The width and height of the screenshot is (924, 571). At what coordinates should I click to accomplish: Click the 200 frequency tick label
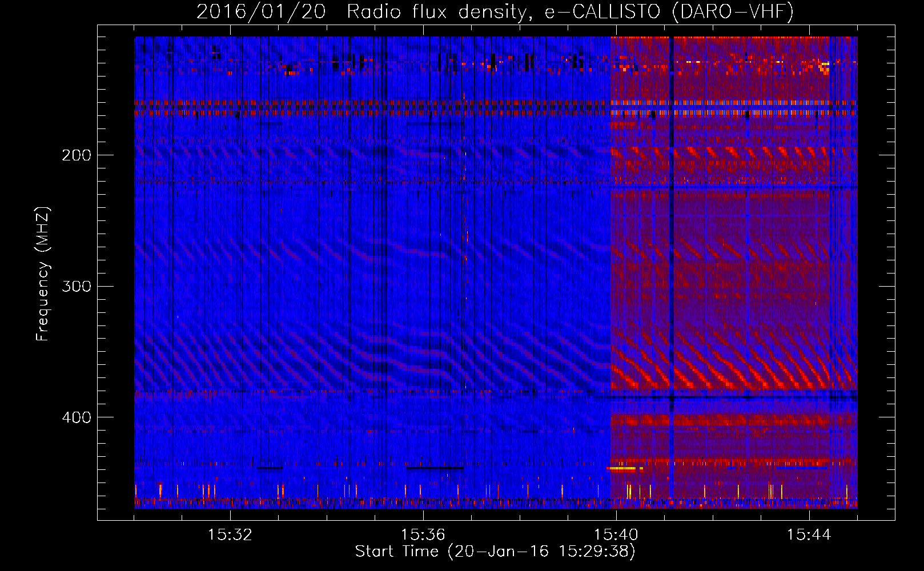77,155
